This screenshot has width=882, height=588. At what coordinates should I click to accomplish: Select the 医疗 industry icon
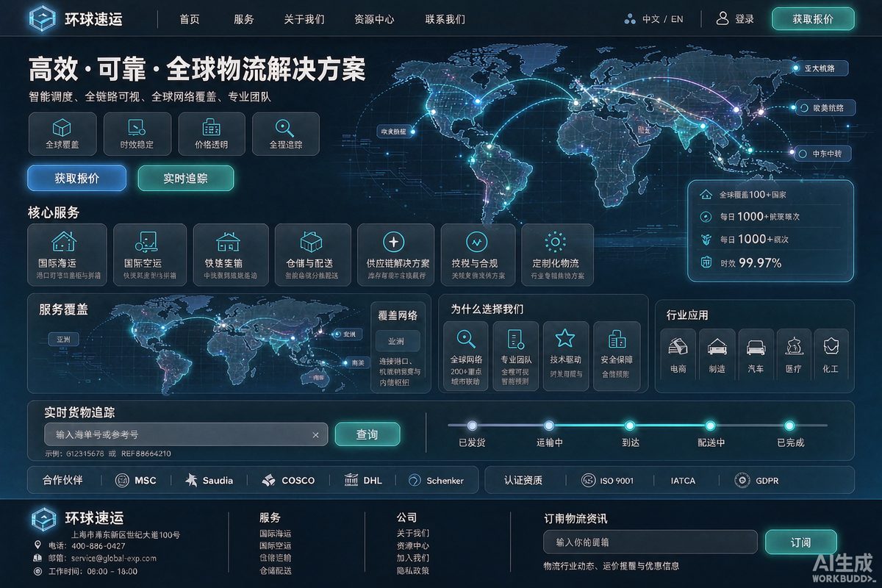click(793, 345)
